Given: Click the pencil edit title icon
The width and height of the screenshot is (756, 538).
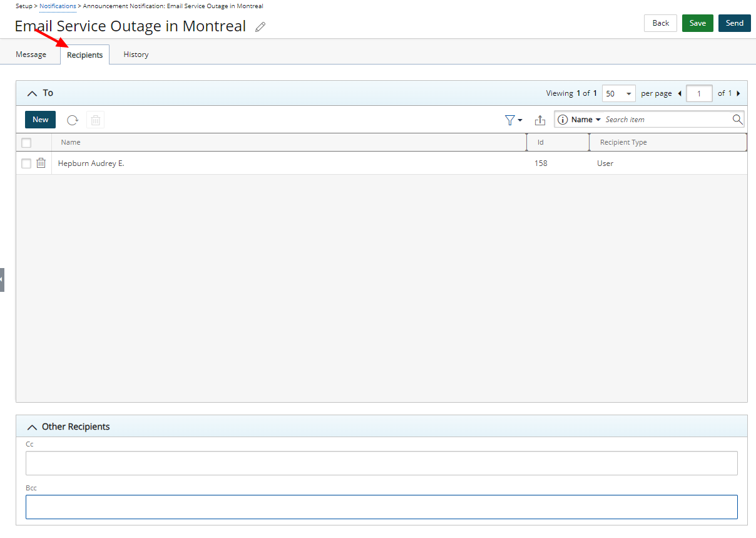Looking at the screenshot, I should click(x=260, y=27).
